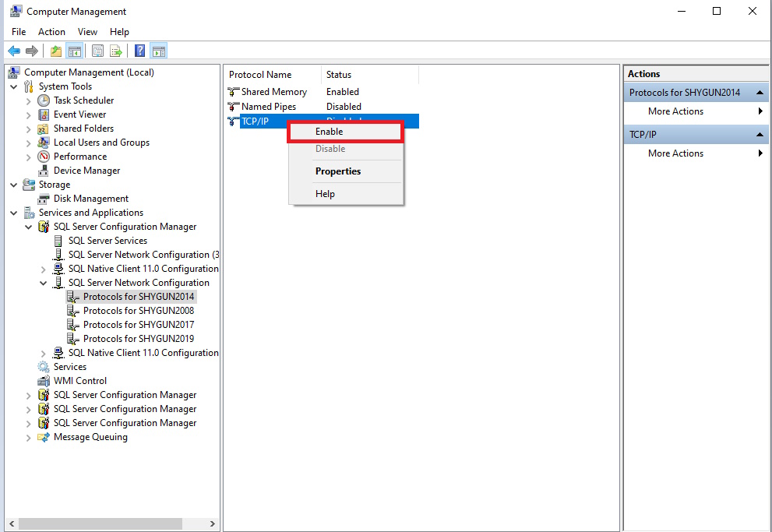Click the Storage node icon

pyautogui.click(x=29, y=185)
